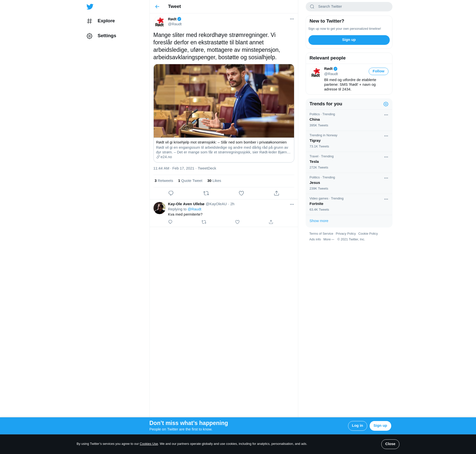
Task: Click the TweetDeck source label
Action: (207, 169)
